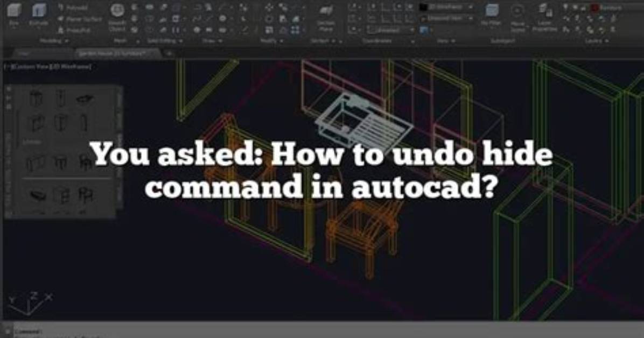Click the black visual style swatch

click(423, 8)
